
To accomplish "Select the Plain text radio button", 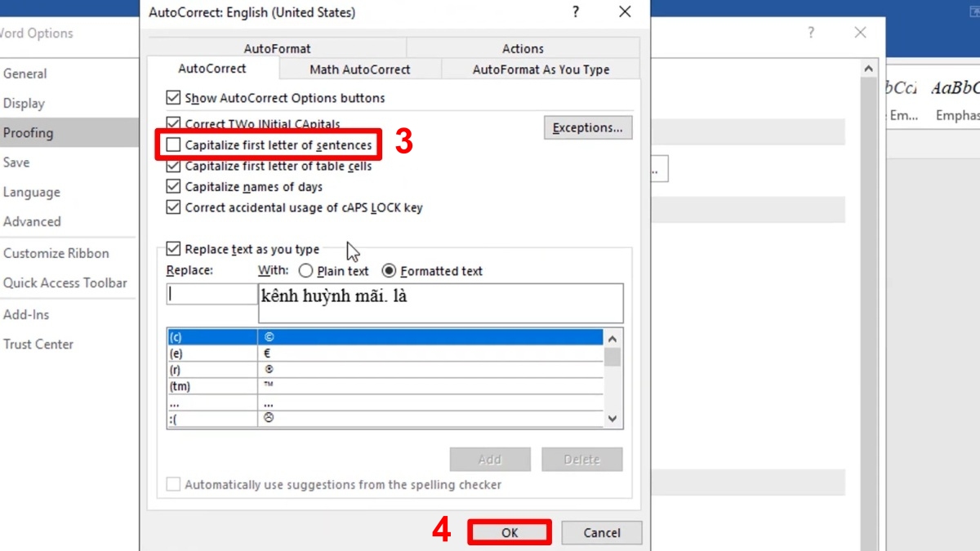I will [x=305, y=271].
